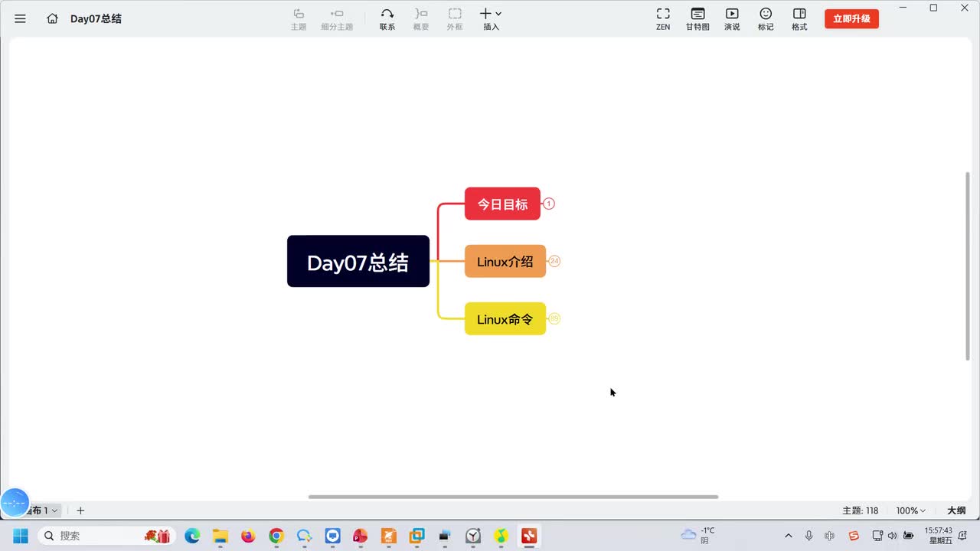Image resolution: width=980 pixels, height=551 pixels.
Task: Click the taskbar search box
Action: pyautogui.click(x=106, y=536)
